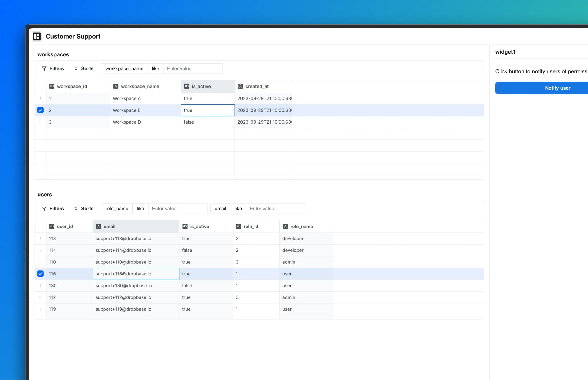Select the workspaces section header
This screenshot has height=380, width=588.
53,55
